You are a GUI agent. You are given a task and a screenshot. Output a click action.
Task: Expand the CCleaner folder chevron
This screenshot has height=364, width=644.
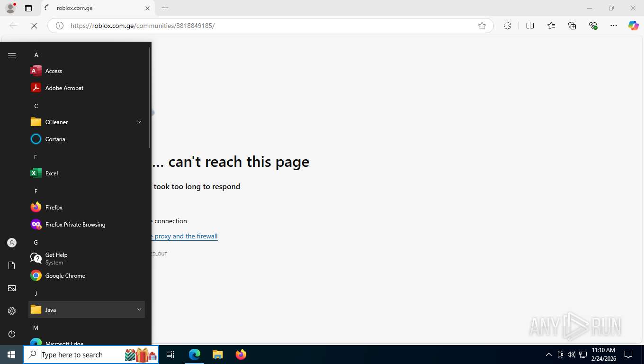139,122
